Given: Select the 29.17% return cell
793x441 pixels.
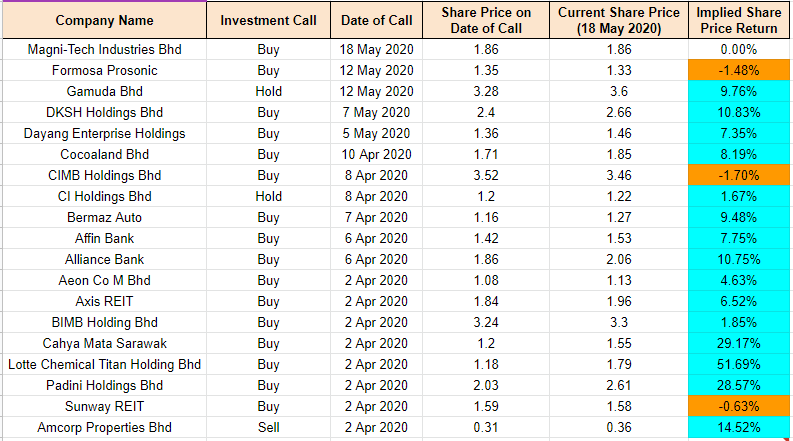Looking at the screenshot, I should click(x=739, y=343).
